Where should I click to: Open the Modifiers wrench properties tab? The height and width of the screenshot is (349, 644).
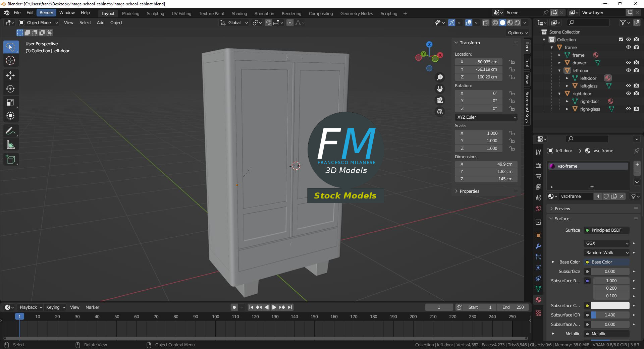[538, 246]
